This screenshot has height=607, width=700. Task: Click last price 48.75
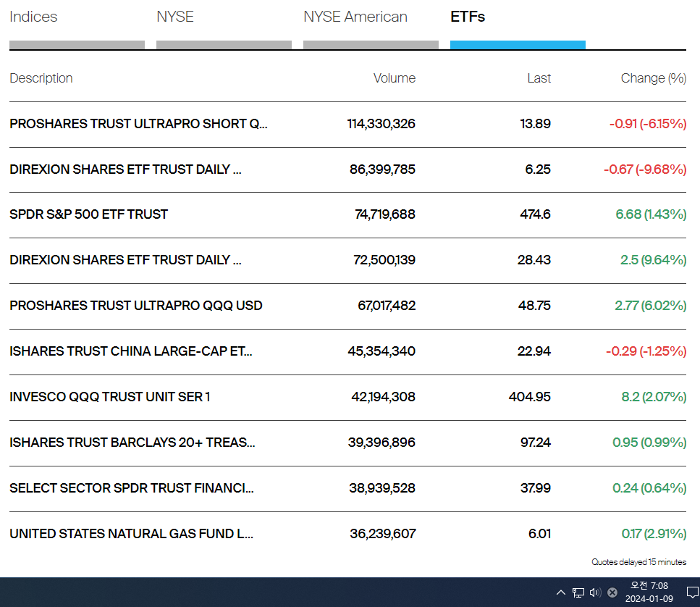coord(534,306)
